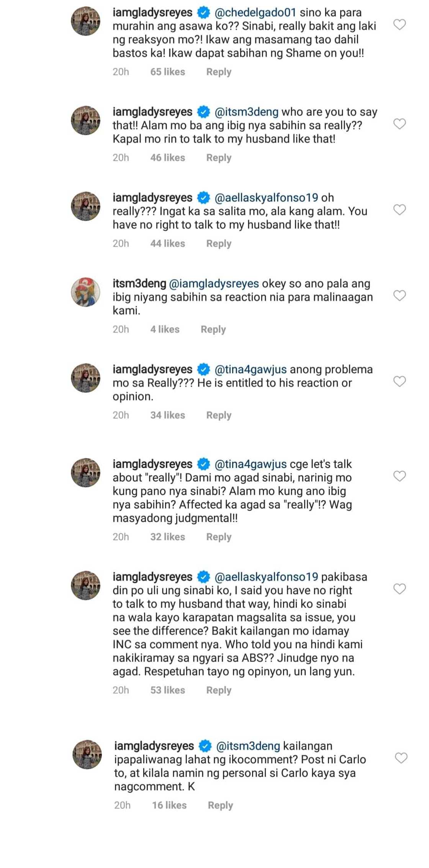Open @aellaskyalfonso19 mention in 'oh really' comment
Viewport: 429px width, 868px height.
point(266,198)
